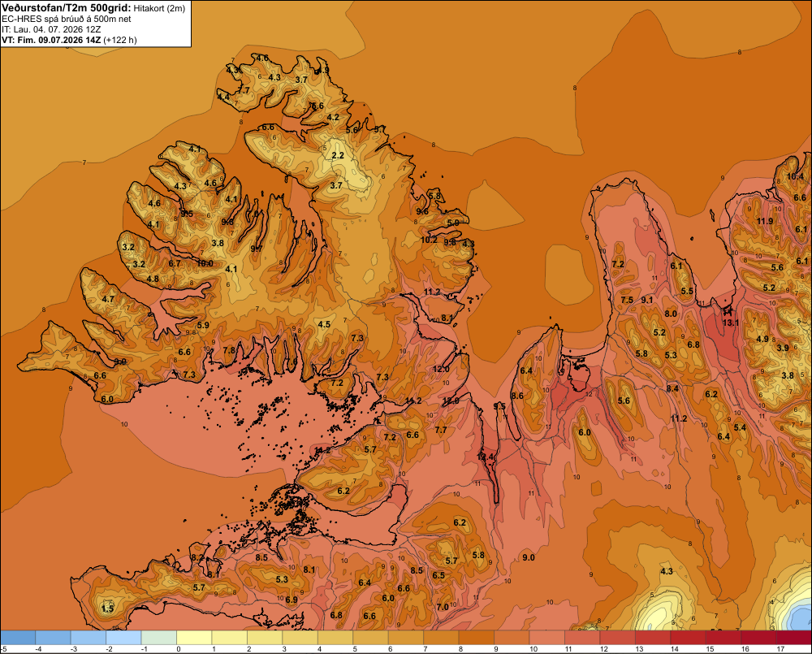The height and width of the screenshot is (654, 812).
Task: Click the 9.0 temperature label
Action: click(529, 557)
